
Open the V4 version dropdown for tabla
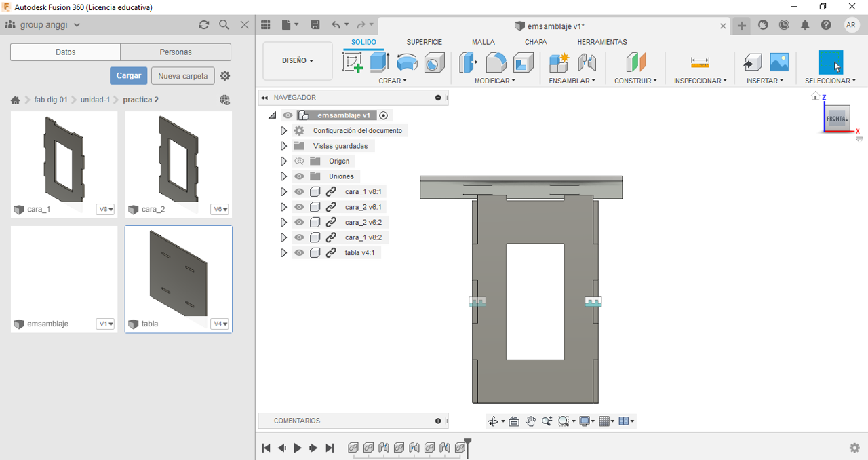220,324
